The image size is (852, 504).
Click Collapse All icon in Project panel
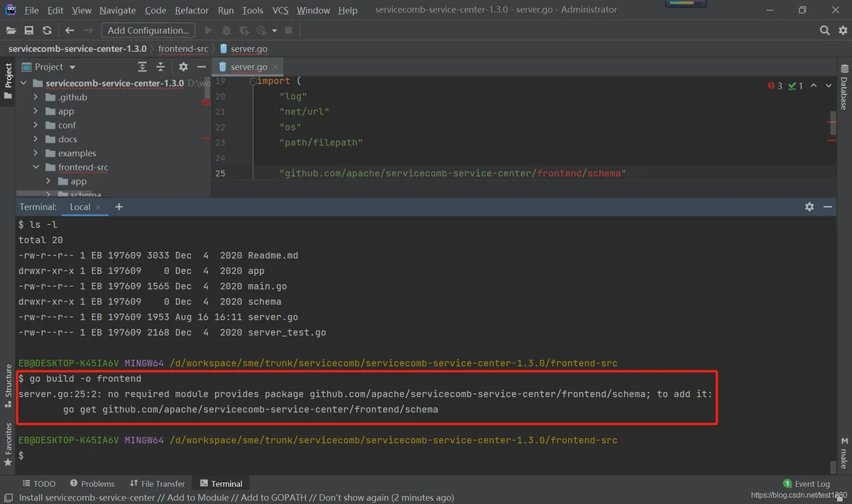pos(160,67)
